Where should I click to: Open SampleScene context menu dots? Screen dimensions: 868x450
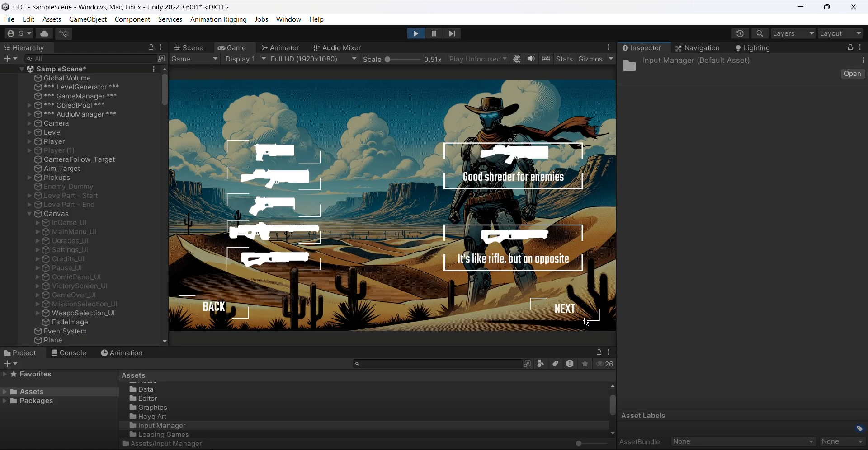[154, 69]
